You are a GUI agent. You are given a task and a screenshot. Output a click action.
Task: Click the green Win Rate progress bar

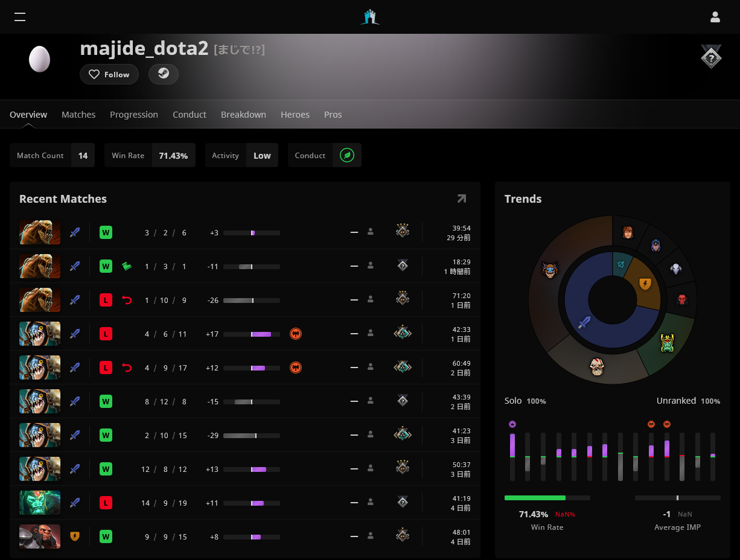(547, 498)
